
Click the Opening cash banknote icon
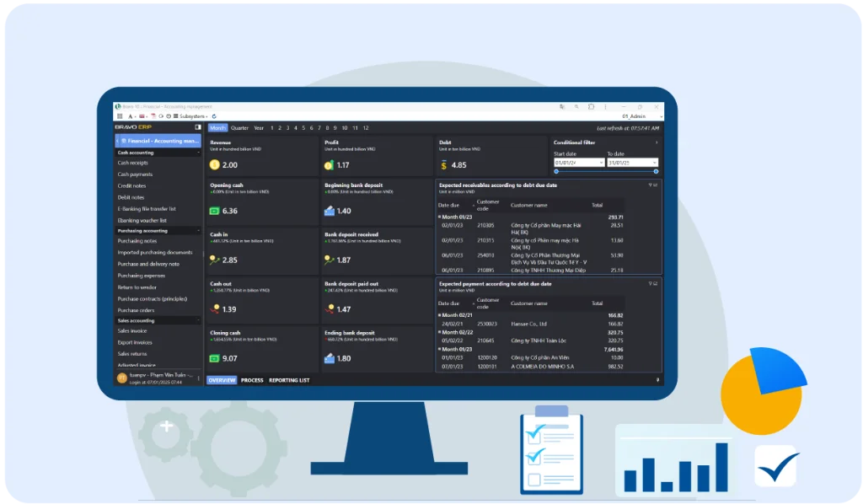tap(215, 211)
